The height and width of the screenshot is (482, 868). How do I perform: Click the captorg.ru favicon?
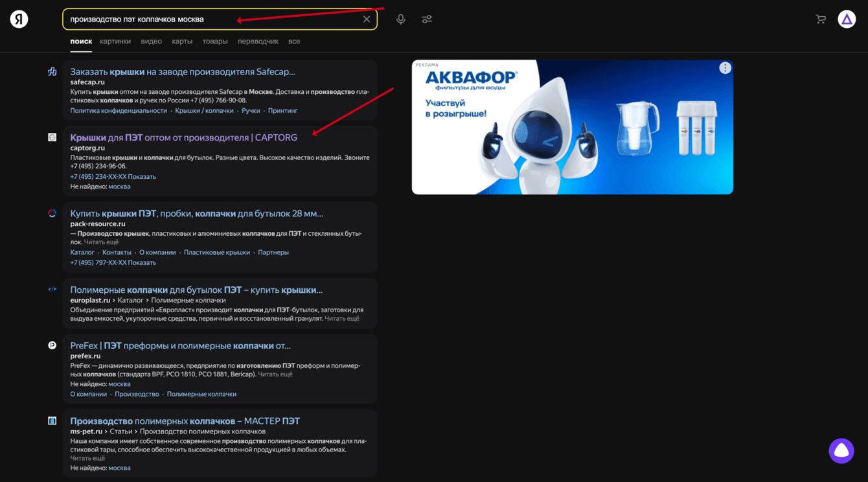pos(52,137)
